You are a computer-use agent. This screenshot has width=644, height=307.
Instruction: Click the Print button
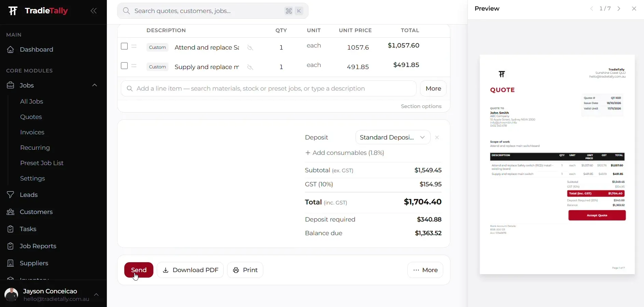(245, 270)
